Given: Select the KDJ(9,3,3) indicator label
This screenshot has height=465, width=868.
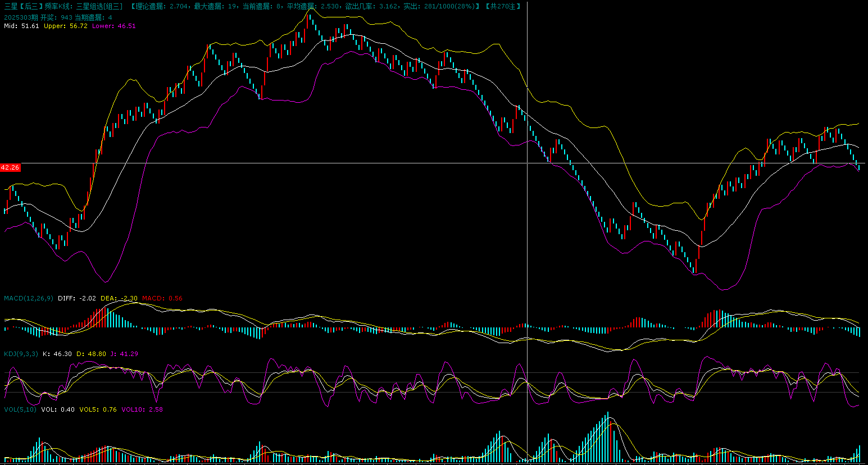Looking at the screenshot, I should (x=21, y=354).
